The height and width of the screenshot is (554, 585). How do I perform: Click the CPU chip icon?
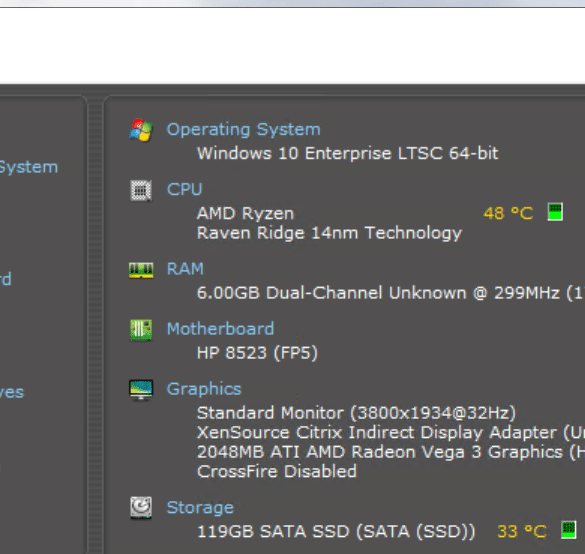(x=141, y=190)
